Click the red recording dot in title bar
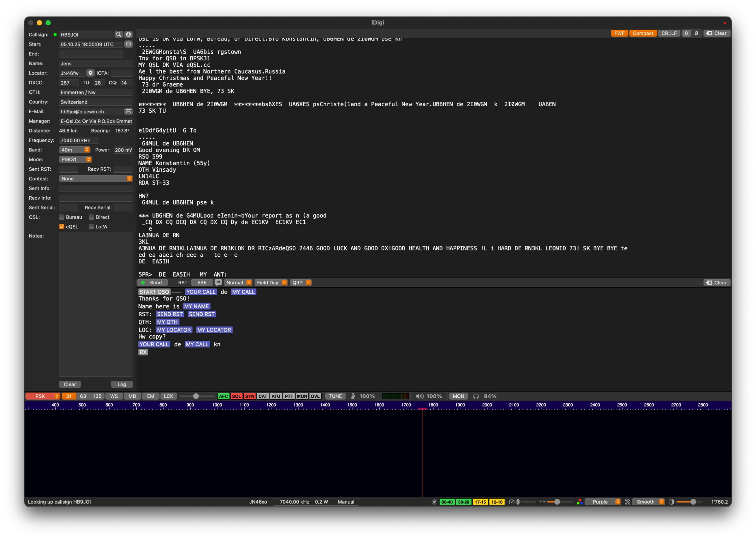The image size is (756, 539). point(725,23)
